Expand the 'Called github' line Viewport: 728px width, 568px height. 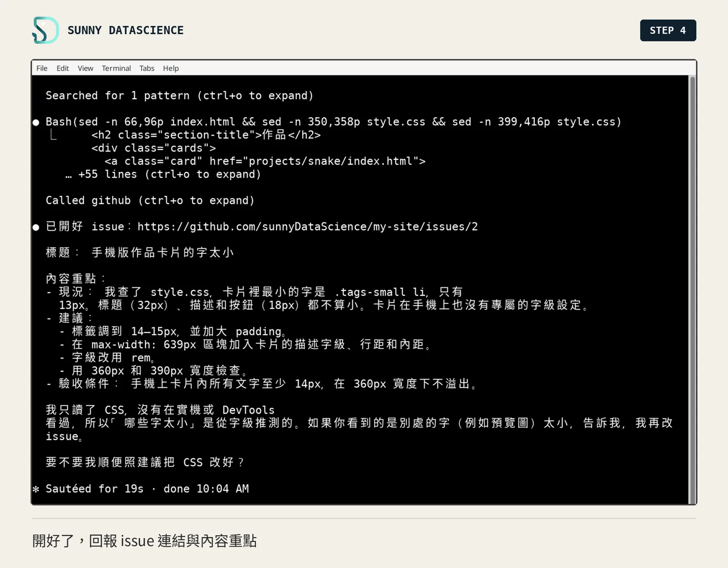pyautogui.click(x=150, y=201)
